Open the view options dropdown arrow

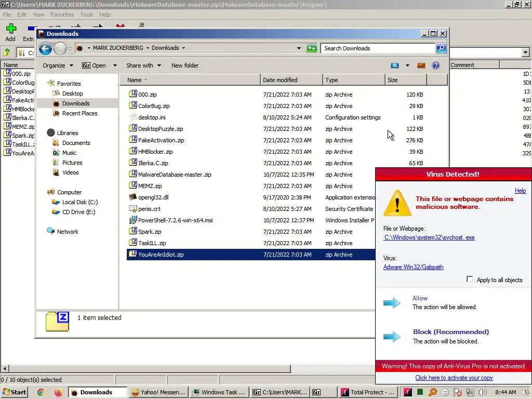click(407, 65)
